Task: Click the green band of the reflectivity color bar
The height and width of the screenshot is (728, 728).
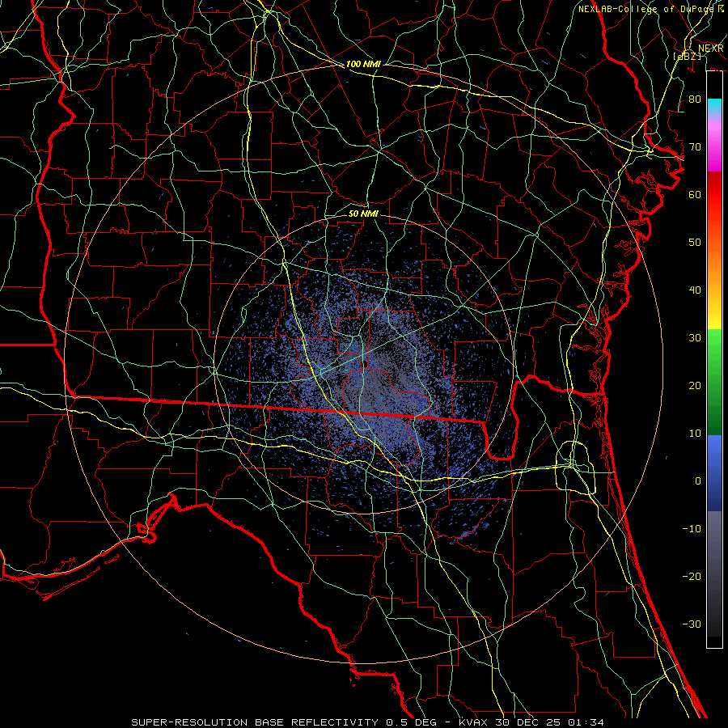Action: 714,382
